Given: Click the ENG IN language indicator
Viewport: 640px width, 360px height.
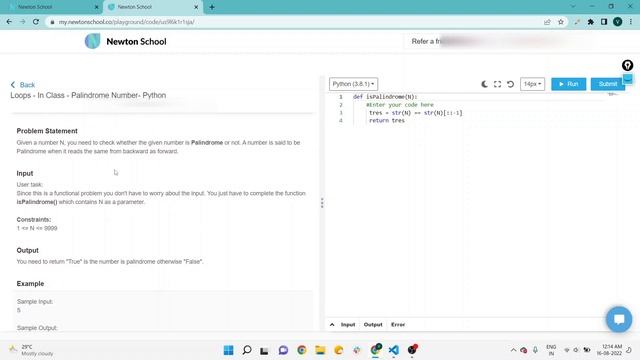Looking at the screenshot, I should coord(551,350).
